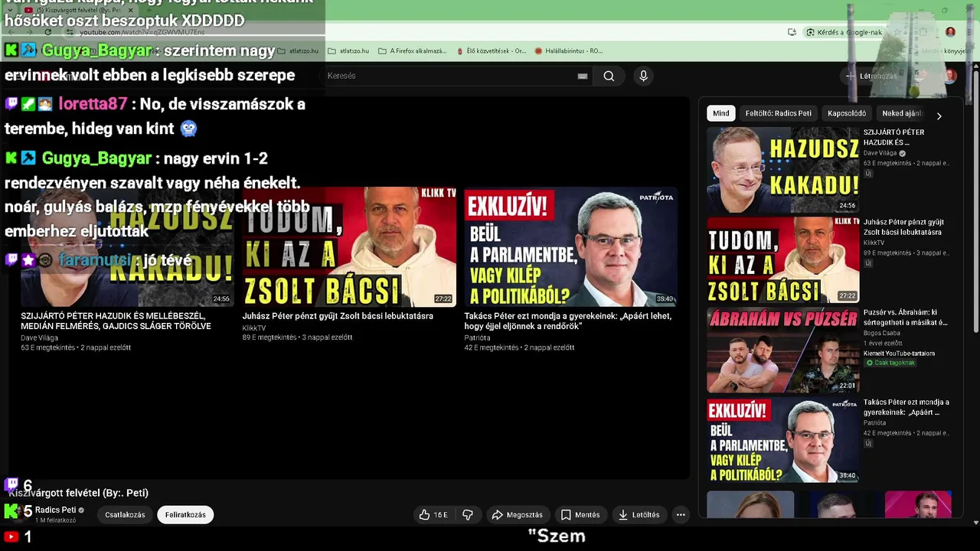This screenshot has width=980, height=551.
Task: Select the Neked ajánl filter chip
Action: coord(902,113)
